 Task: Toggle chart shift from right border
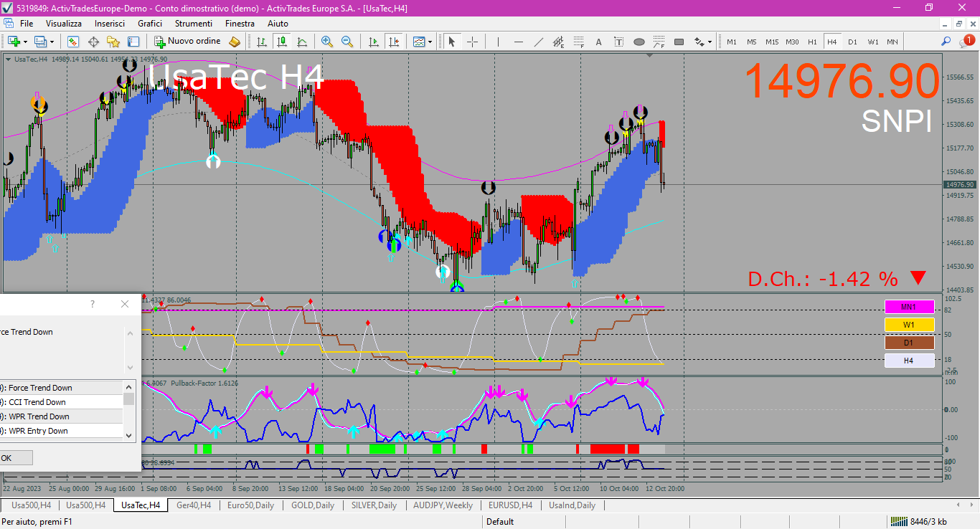point(393,42)
